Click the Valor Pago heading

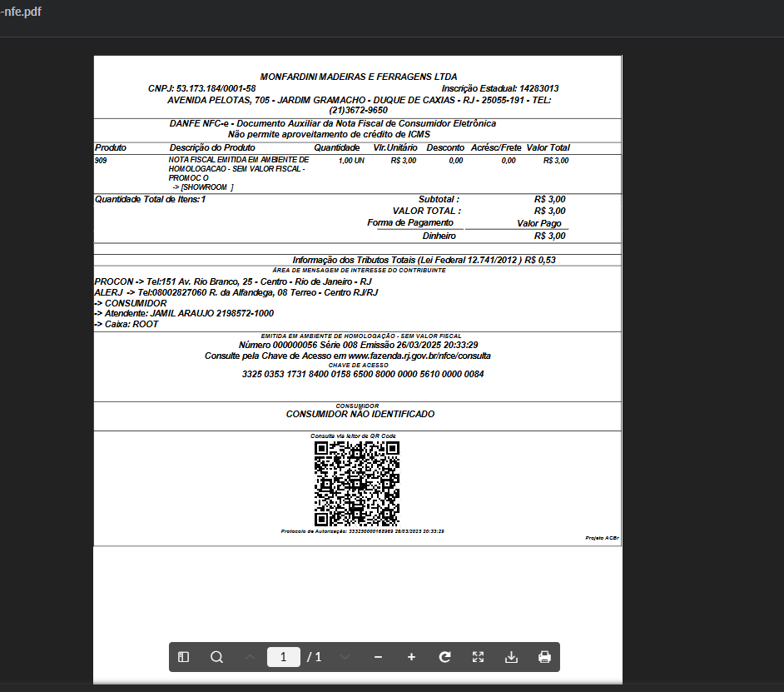539,224
